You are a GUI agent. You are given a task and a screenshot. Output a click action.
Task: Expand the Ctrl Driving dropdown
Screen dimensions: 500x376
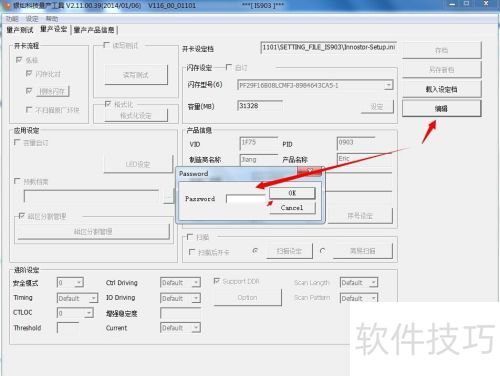point(196,283)
